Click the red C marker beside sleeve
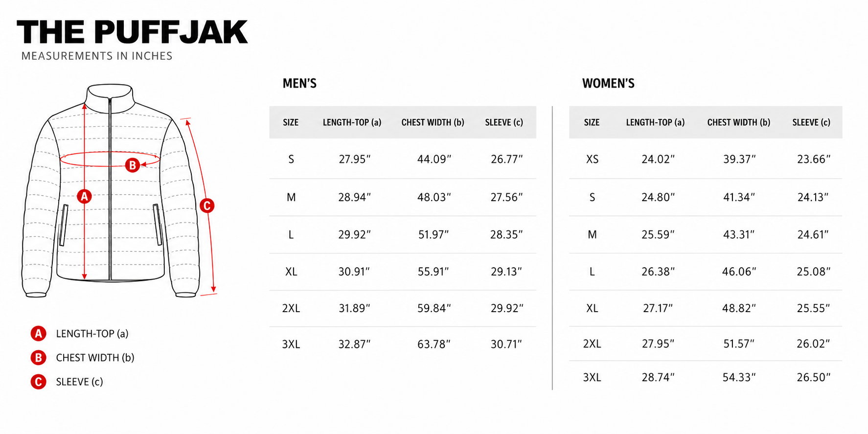Viewport: 868px width, 434px height. pyautogui.click(x=207, y=206)
